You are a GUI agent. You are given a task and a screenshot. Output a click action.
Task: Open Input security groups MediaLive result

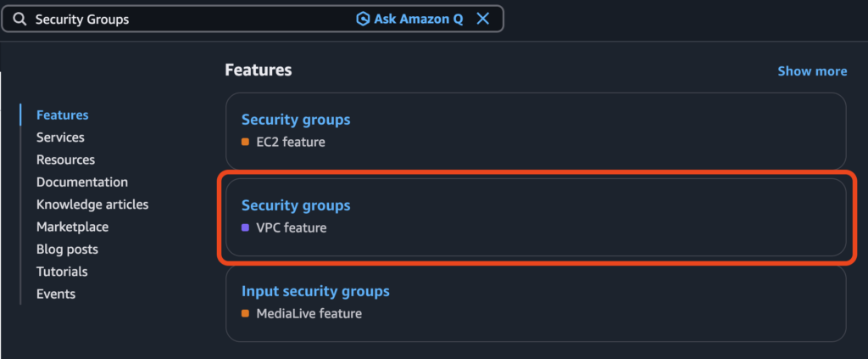point(315,291)
